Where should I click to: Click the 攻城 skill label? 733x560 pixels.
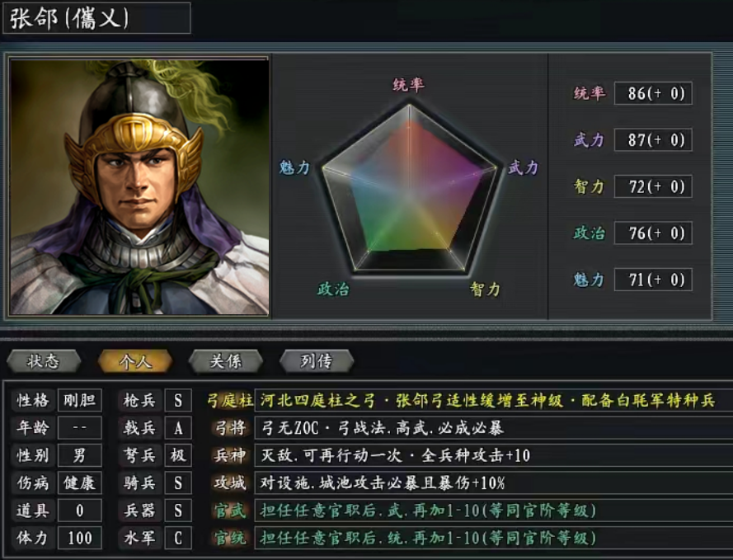coord(230,482)
